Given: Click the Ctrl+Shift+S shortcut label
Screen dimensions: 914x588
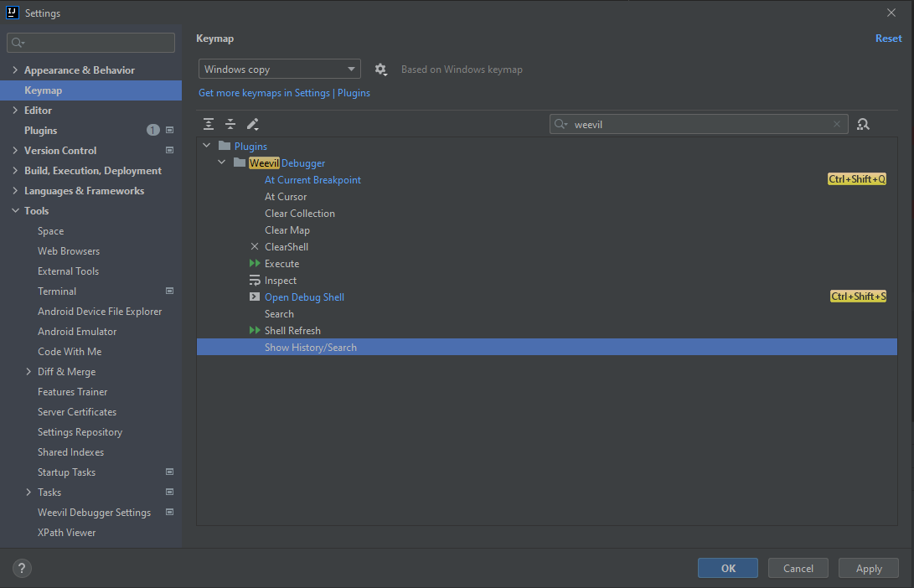Looking at the screenshot, I should 858,297.
